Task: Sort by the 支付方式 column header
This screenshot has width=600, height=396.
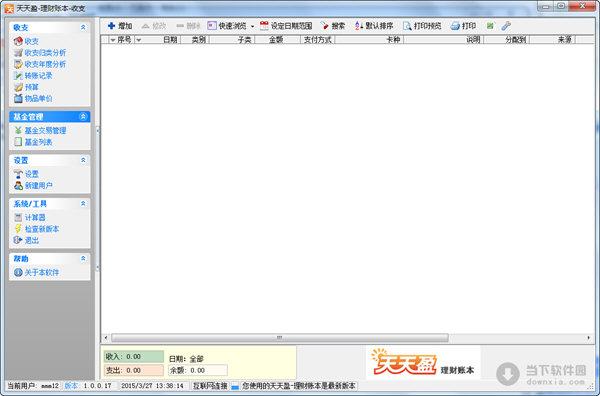Action: click(x=318, y=40)
